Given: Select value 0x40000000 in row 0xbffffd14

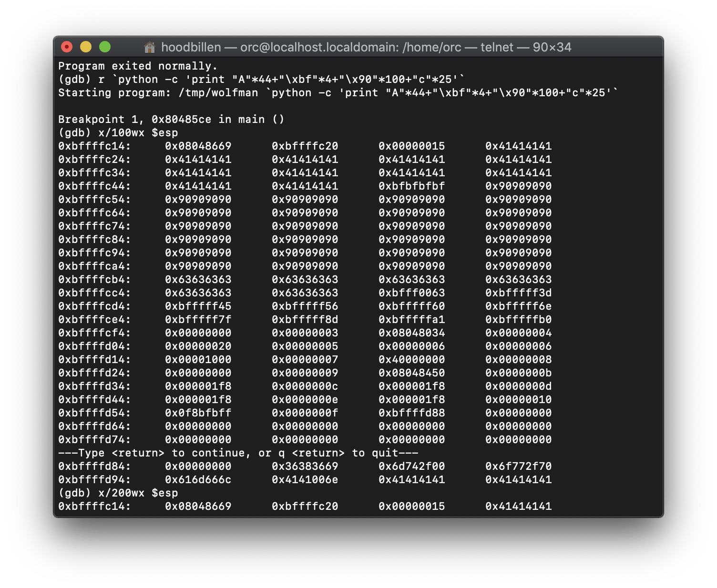Looking at the screenshot, I should (x=412, y=359).
